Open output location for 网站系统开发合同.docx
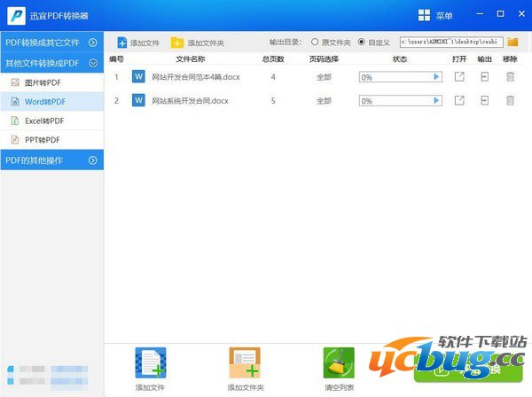Image resolution: width=532 pixels, height=397 pixels. coord(484,100)
